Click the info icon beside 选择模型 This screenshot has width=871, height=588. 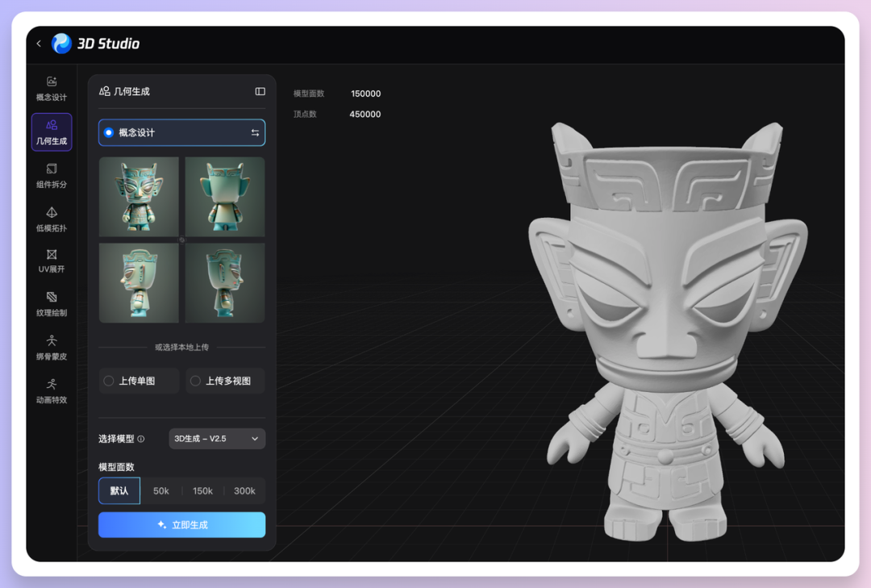[141, 440]
